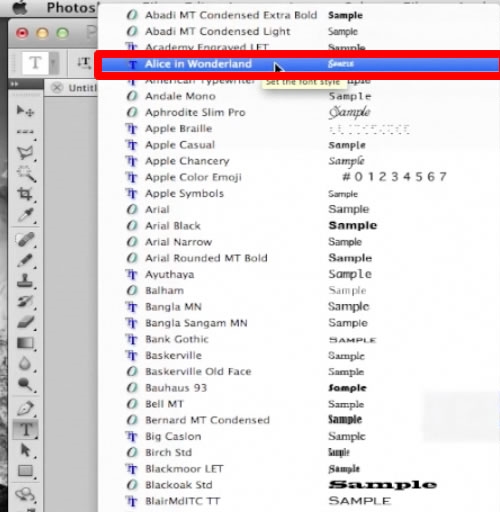Select the Horizontal Type tool in toolbox

pyautogui.click(x=26, y=429)
